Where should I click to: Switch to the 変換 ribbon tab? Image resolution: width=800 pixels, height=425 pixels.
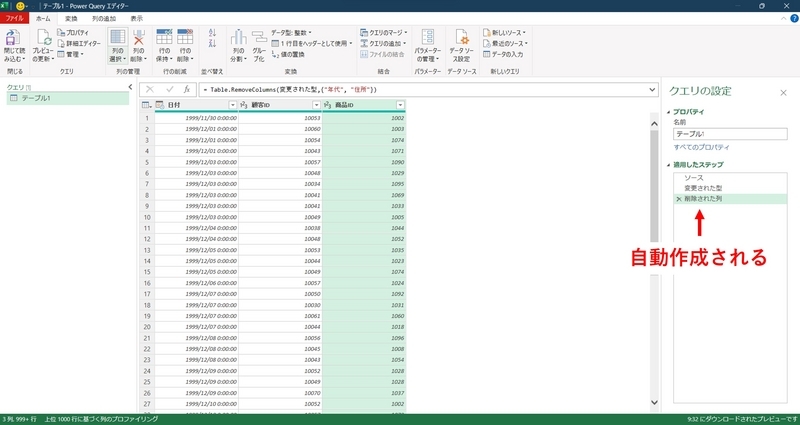click(x=71, y=18)
